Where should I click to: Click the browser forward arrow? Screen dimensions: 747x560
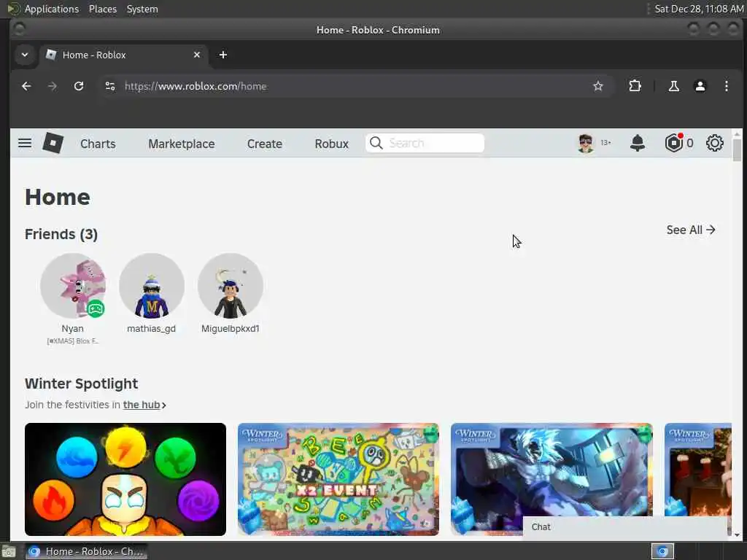point(53,86)
